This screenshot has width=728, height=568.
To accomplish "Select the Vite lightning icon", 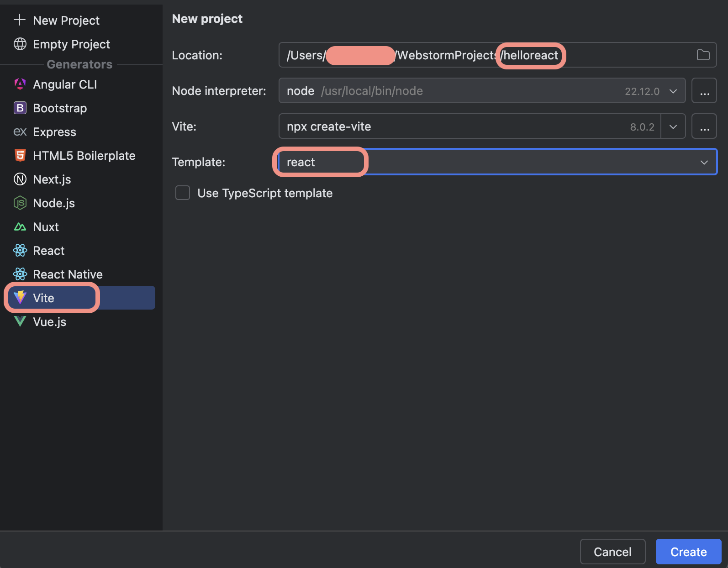I will pyautogui.click(x=20, y=298).
